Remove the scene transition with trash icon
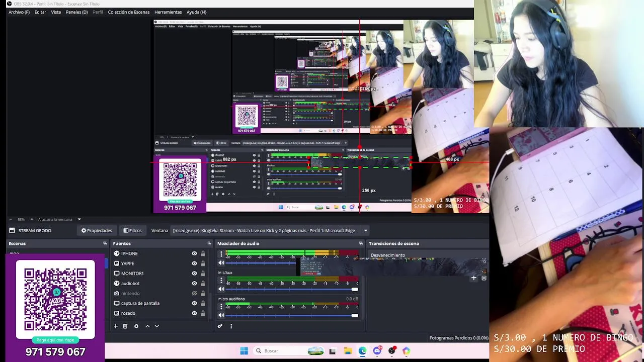 click(x=484, y=278)
